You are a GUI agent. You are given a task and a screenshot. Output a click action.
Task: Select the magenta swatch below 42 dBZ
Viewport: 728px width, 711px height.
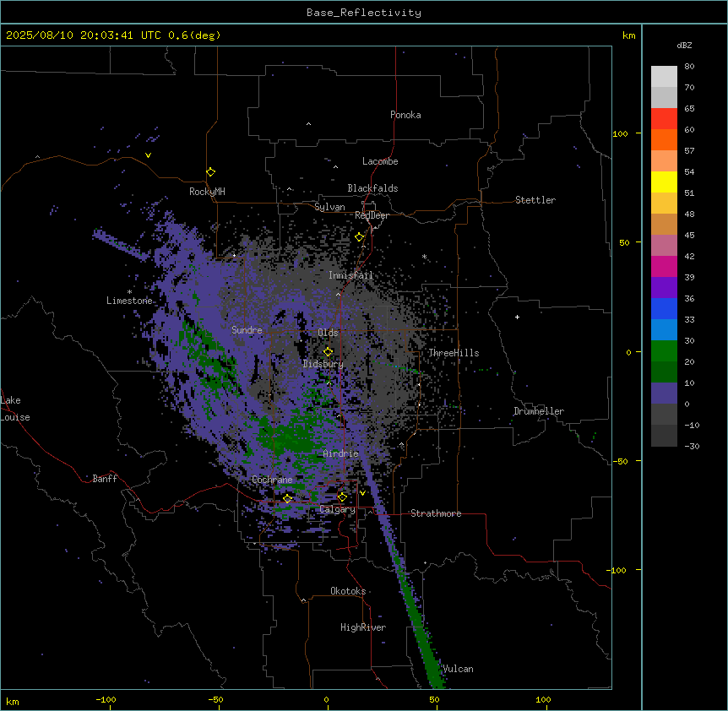click(x=664, y=266)
